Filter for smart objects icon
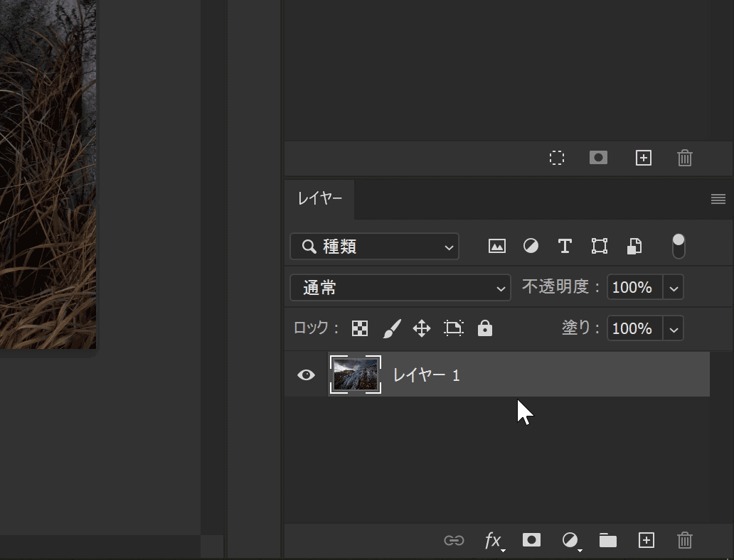The image size is (734, 560). tap(634, 246)
